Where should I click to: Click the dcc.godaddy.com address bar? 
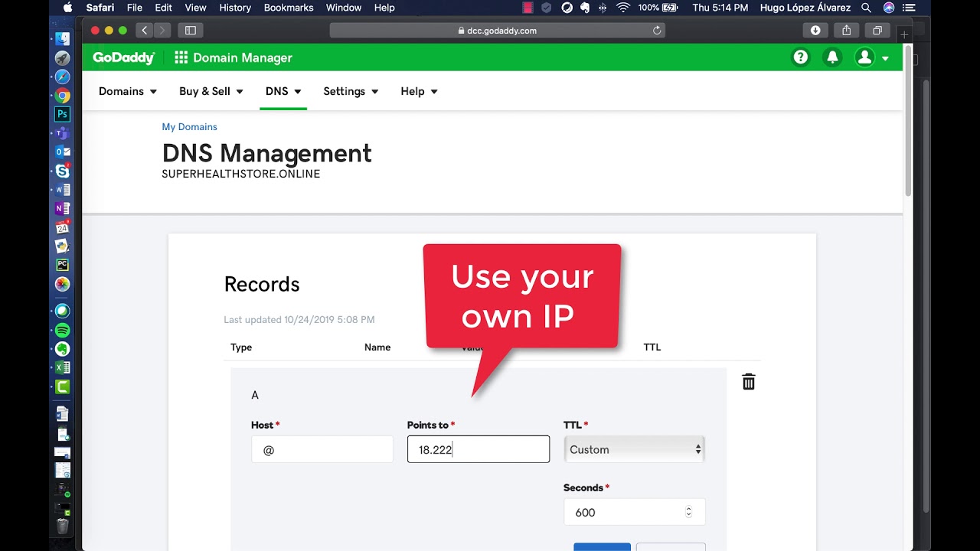(x=497, y=31)
